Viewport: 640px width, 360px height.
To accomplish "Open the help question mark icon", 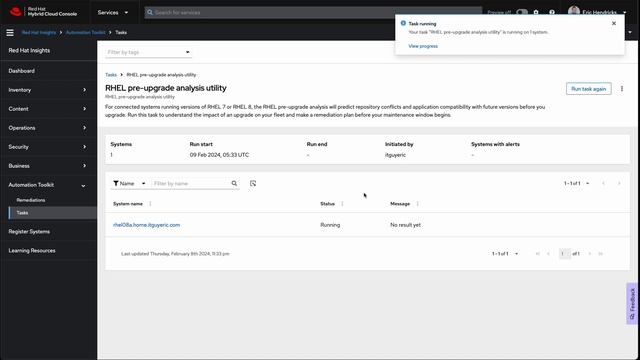I will click(552, 12).
